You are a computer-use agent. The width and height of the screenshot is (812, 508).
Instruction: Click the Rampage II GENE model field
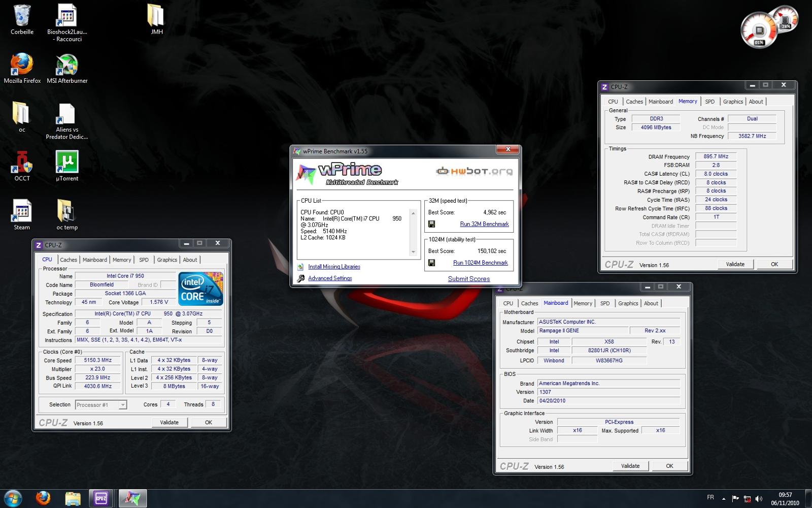pos(583,330)
